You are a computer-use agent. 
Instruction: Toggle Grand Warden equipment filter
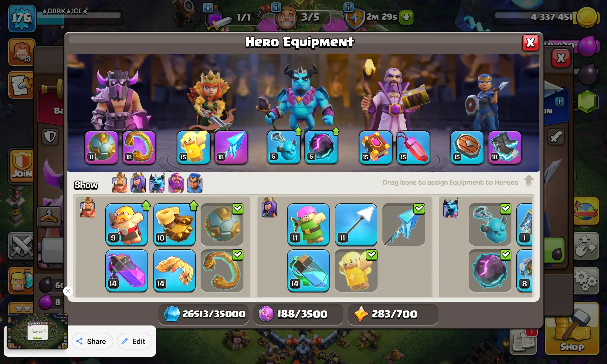coord(176,183)
